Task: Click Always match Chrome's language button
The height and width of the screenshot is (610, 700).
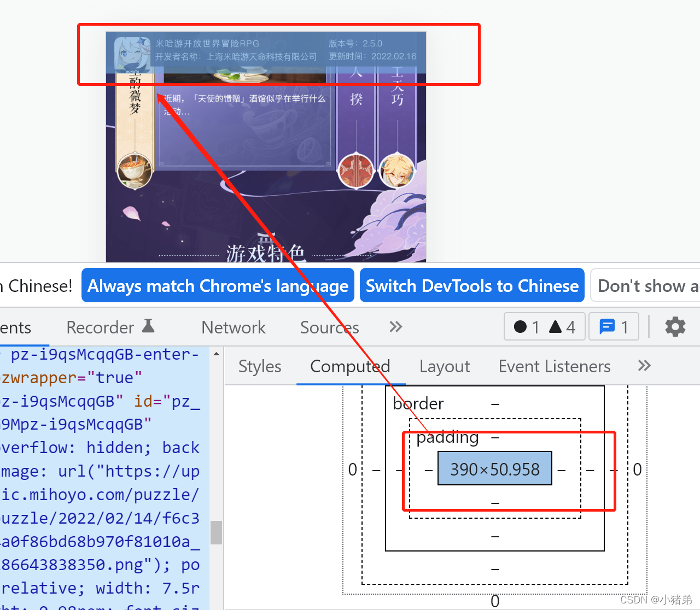Action: point(218,285)
